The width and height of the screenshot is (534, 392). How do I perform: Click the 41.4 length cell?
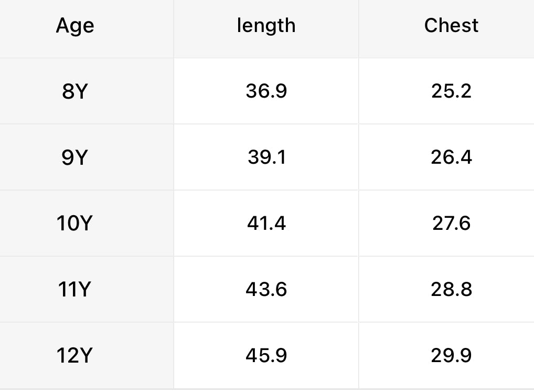pos(266,224)
